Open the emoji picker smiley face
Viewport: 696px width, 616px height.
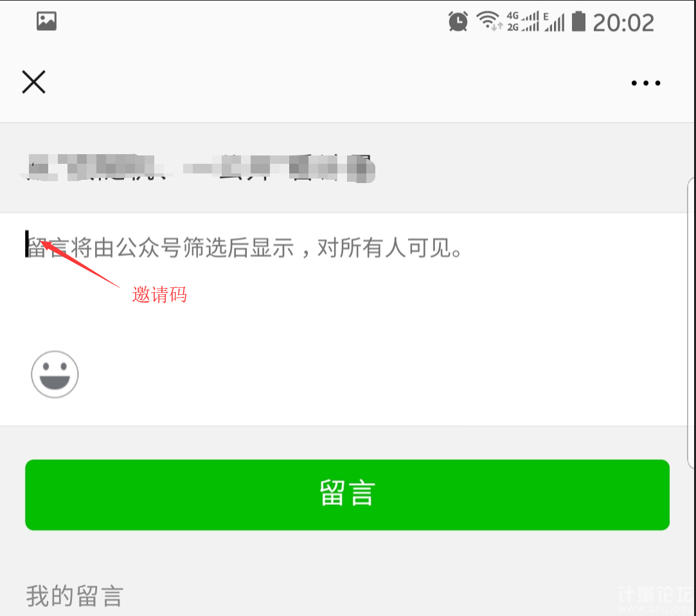point(55,374)
